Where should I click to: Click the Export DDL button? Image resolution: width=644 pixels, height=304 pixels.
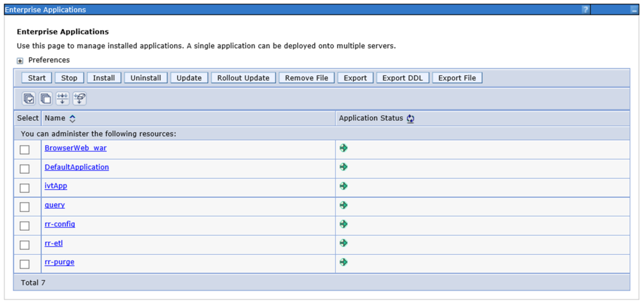[x=402, y=78]
